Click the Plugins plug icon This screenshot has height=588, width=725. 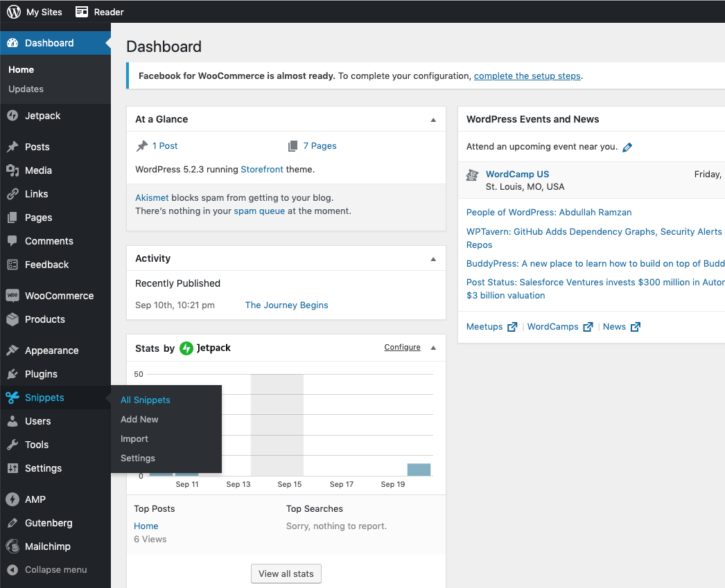[x=12, y=374]
